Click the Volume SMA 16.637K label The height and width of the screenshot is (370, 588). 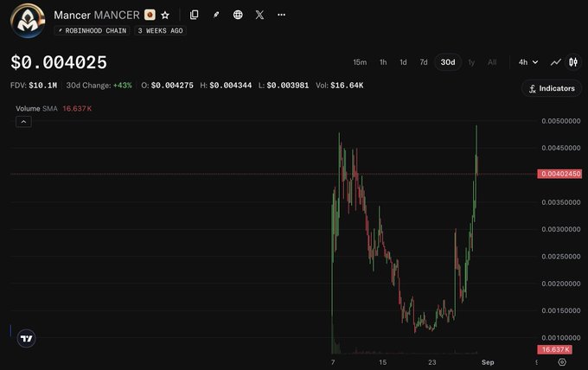point(54,109)
